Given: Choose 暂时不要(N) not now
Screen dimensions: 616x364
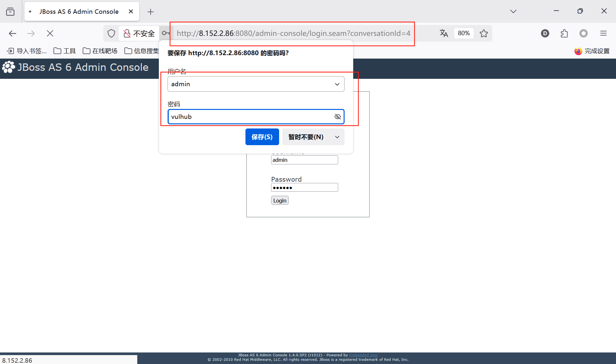Looking at the screenshot, I should tap(306, 137).
